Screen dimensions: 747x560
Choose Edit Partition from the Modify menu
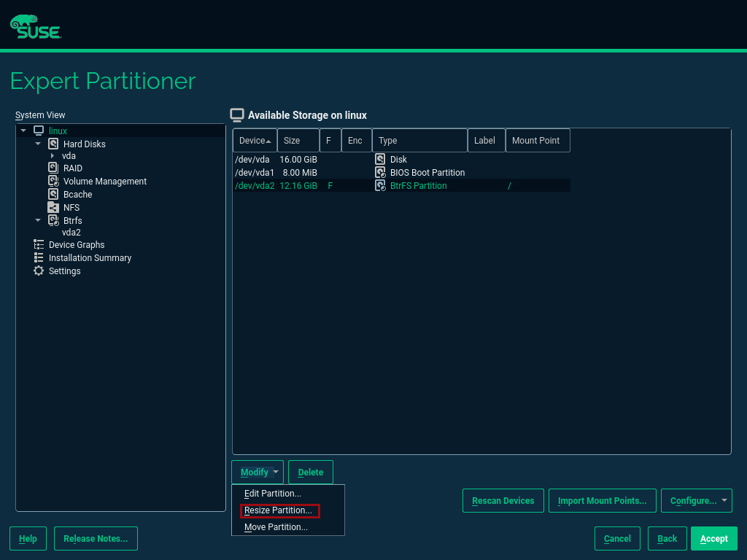tap(272, 494)
